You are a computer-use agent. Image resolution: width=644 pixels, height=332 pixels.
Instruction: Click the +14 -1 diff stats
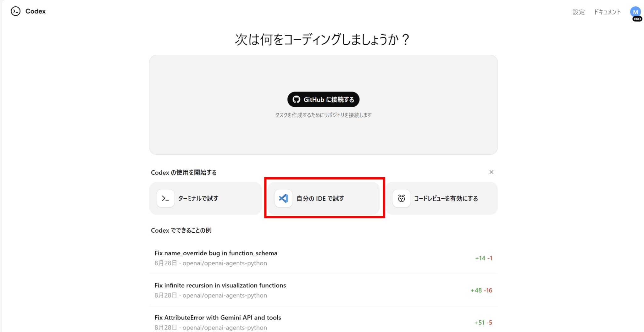tap(483, 258)
